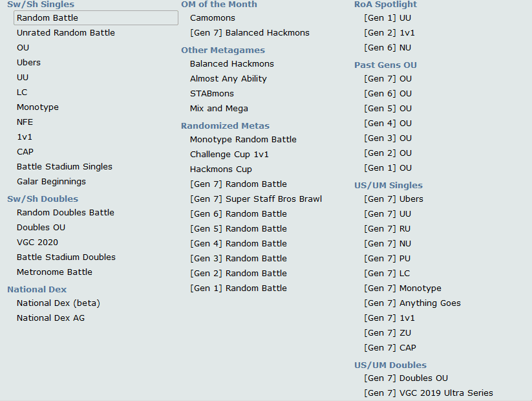Image resolution: width=532 pixels, height=401 pixels.
Task: Select [Gen 2] 1v1 in RoA Spotlight
Action: pyautogui.click(x=390, y=32)
